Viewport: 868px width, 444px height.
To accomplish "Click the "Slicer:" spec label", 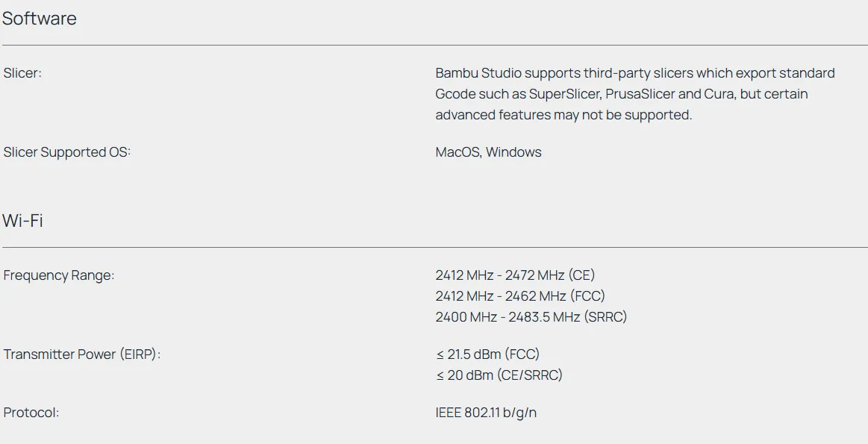I will pos(22,73).
